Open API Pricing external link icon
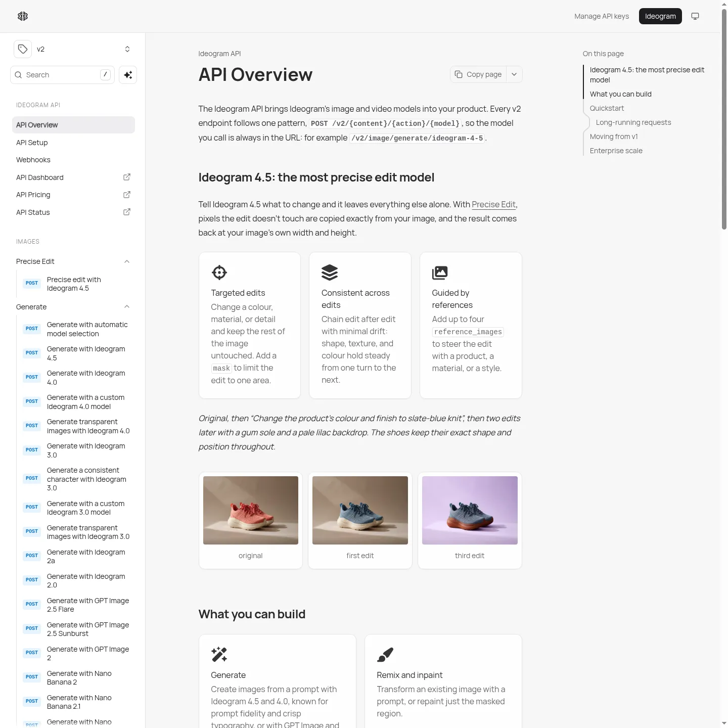Image resolution: width=728 pixels, height=728 pixels. (127, 195)
